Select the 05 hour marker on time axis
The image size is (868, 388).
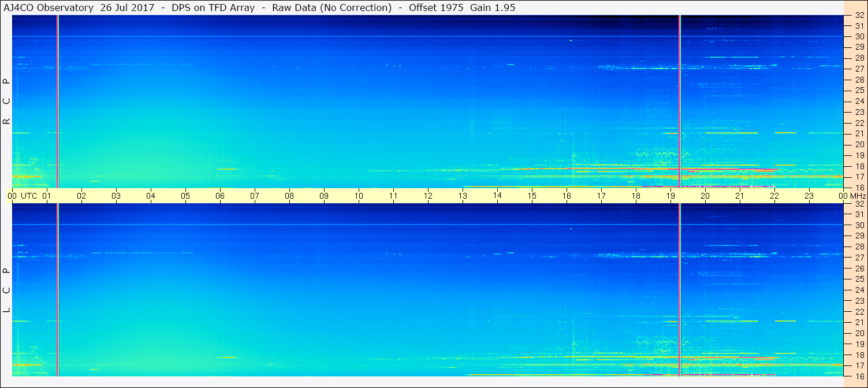click(185, 196)
